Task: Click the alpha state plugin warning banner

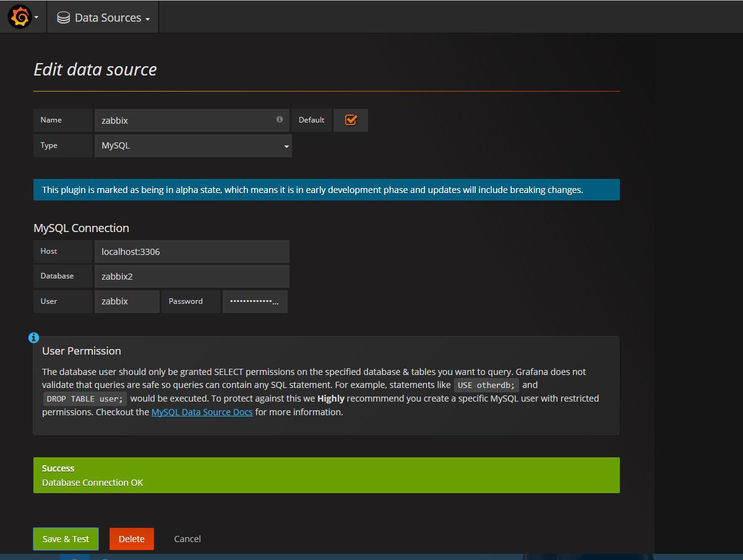Action: (x=326, y=189)
